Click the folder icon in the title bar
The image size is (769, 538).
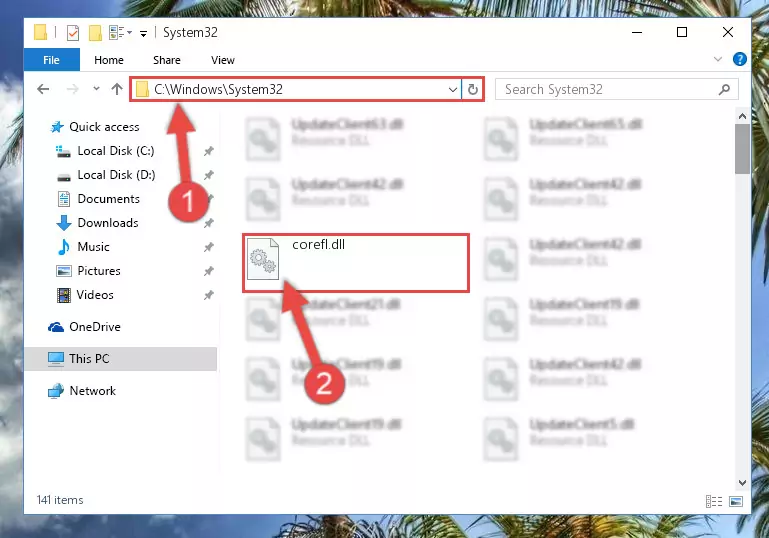pos(41,32)
